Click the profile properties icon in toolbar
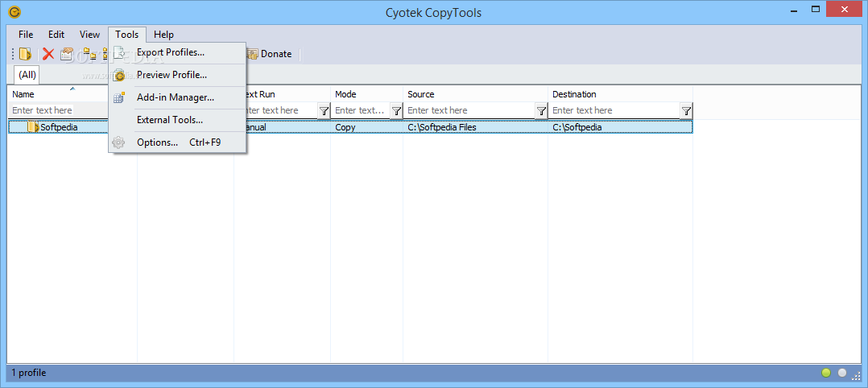Viewport: 868px width, 388px height. coord(67,54)
